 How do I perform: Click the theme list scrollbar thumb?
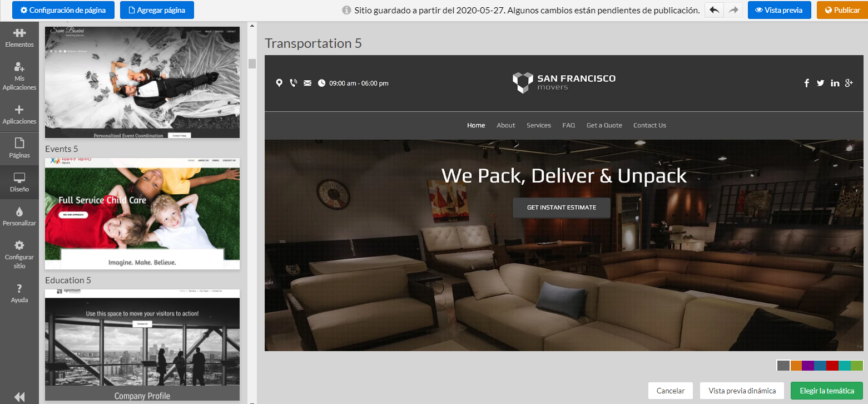click(252, 63)
